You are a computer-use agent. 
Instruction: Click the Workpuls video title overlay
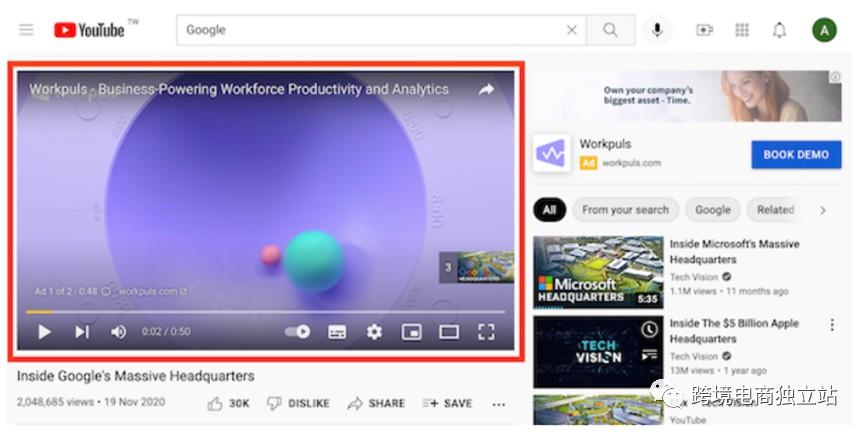(239, 89)
